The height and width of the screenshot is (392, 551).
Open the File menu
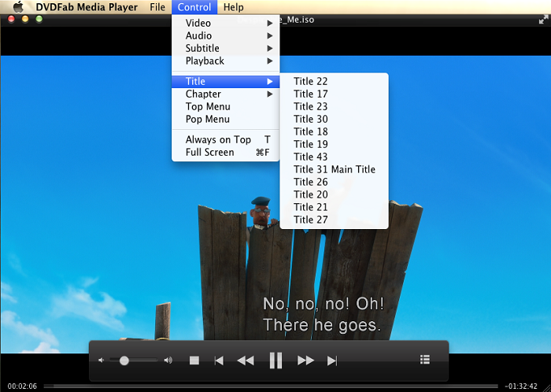[x=157, y=7]
